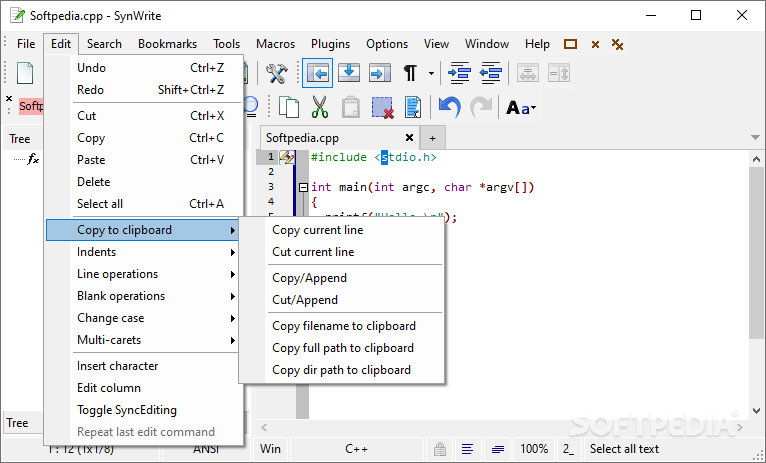Choose Select all from the Edit menu

pos(144,204)
